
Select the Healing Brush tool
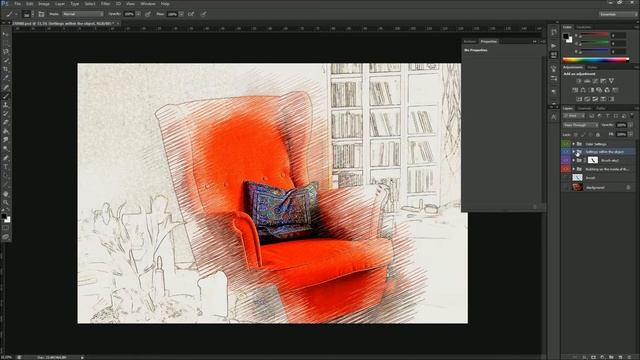(6, 87)
